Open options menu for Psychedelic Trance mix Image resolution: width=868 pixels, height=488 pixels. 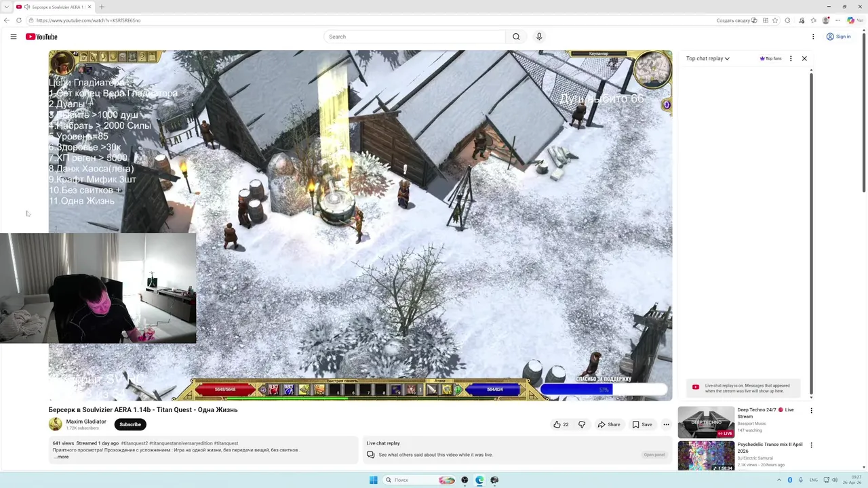click(811, 445)
